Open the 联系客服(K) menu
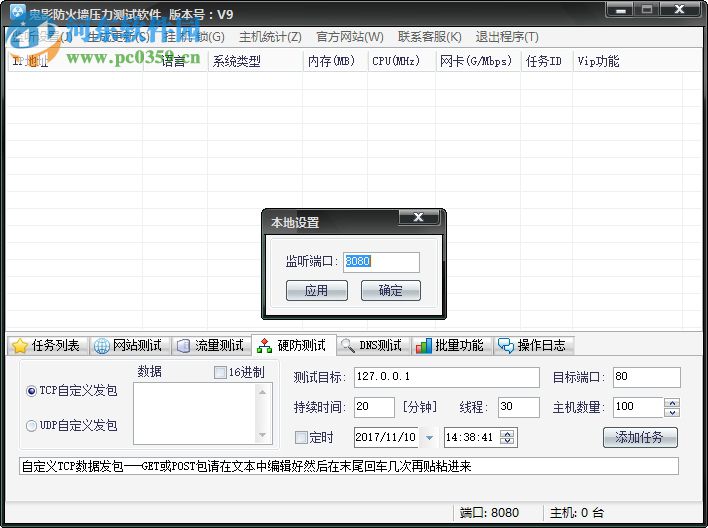 430,37
